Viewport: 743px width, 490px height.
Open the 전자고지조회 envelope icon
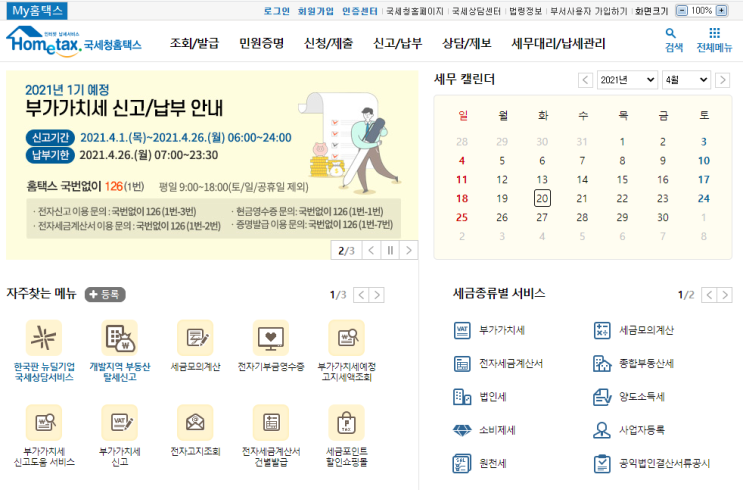pyautogui.click(x=195, y=422)
